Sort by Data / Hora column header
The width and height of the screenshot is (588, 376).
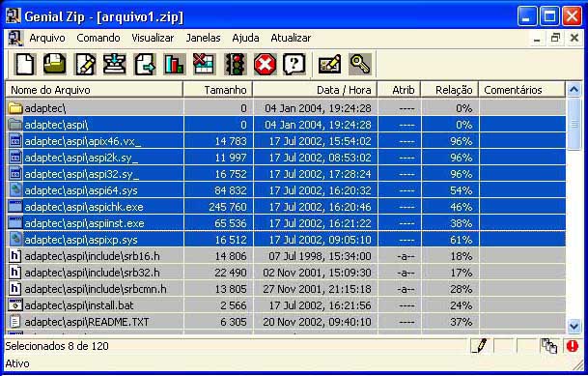(x=315, y=90)
